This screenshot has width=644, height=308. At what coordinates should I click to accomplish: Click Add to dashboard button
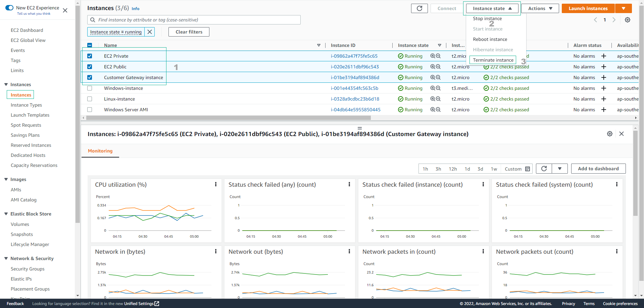598,169
